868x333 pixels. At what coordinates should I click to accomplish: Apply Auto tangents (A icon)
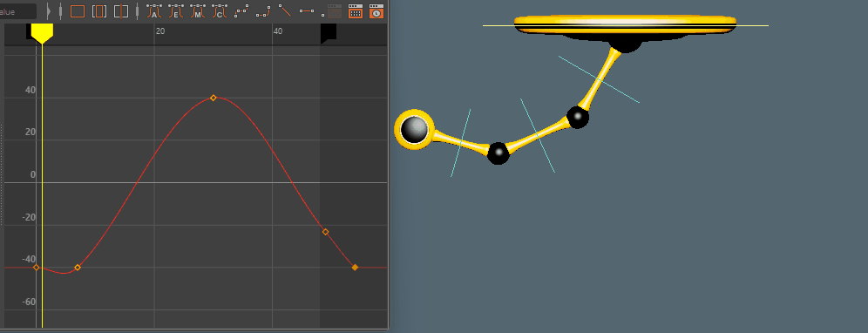pos(154,11)
